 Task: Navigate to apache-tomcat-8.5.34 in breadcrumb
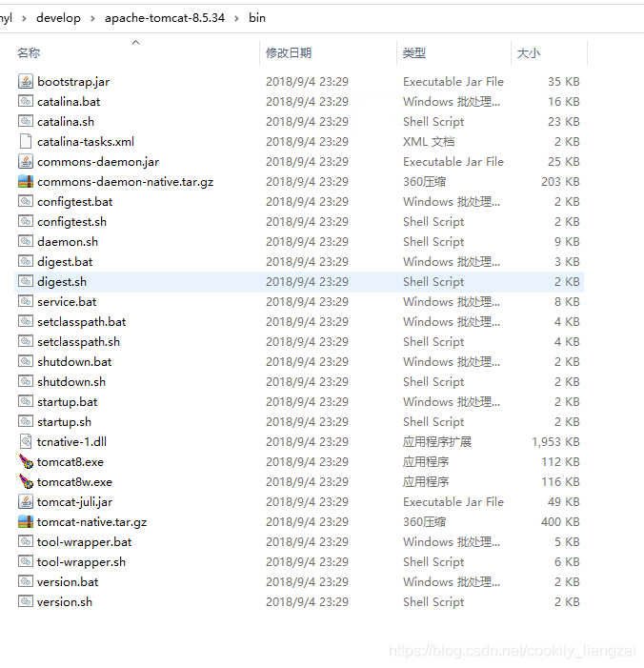tap(165, 18)
